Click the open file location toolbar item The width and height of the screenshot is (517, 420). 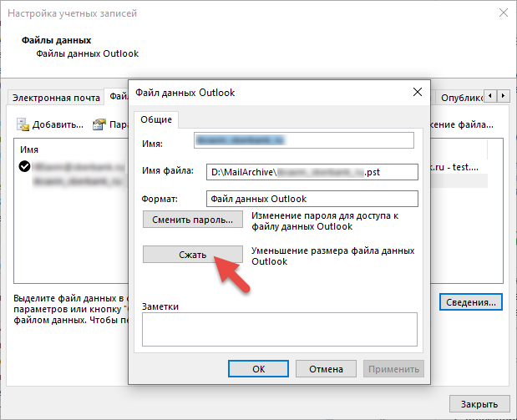point(461,124)
